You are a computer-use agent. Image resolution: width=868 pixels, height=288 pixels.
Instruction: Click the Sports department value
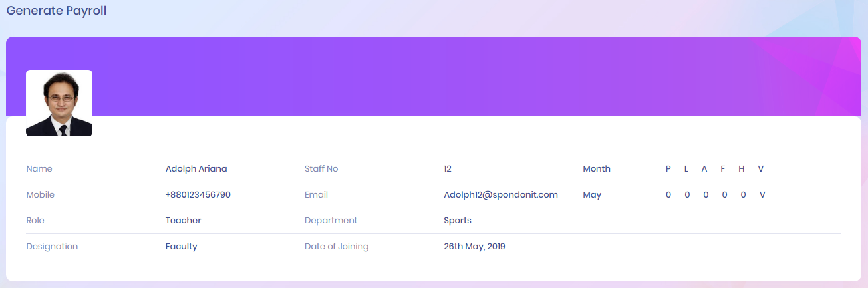point(458,221)
